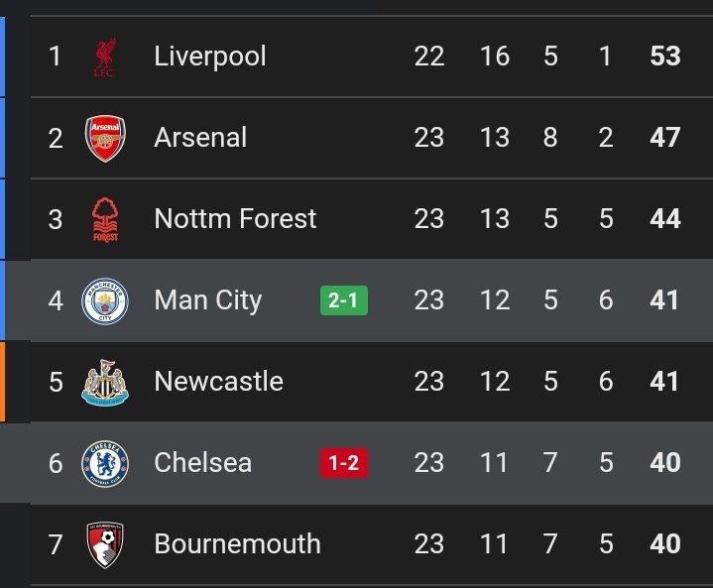Click the Chelsea club crest
The width and height of the screenshot is (713, 588).
(105, 464)
